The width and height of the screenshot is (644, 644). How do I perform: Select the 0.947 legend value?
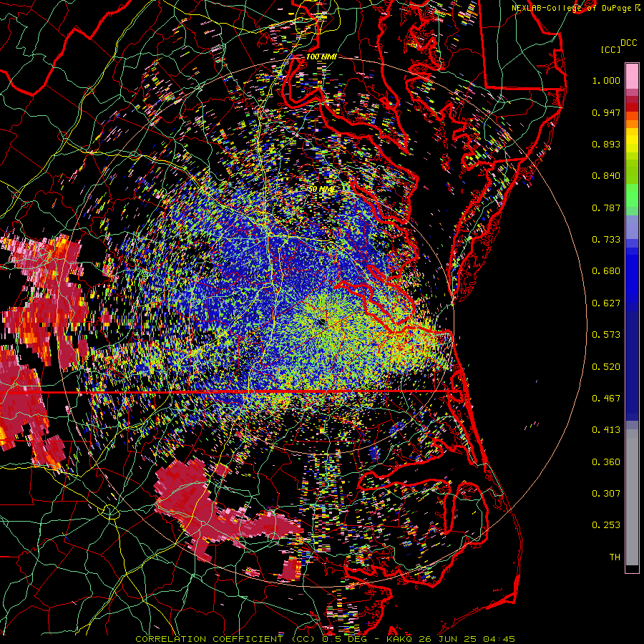pos(606,112)
